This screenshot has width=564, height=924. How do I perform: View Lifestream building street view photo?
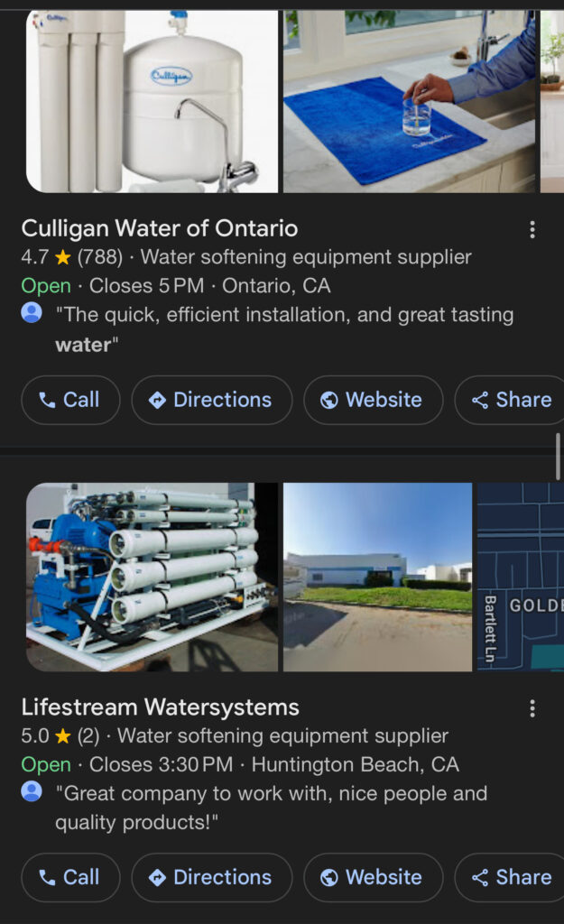(x=377, y=577)
